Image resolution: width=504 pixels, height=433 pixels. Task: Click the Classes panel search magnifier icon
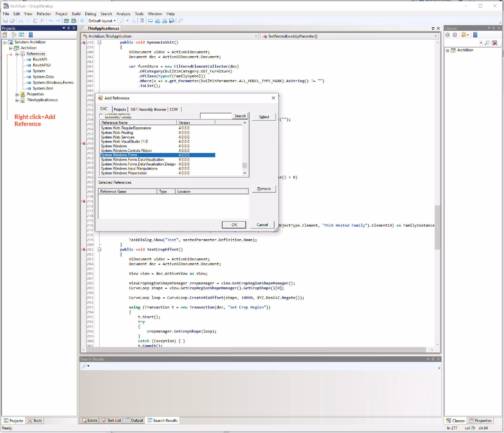click(x=487, y=43)
